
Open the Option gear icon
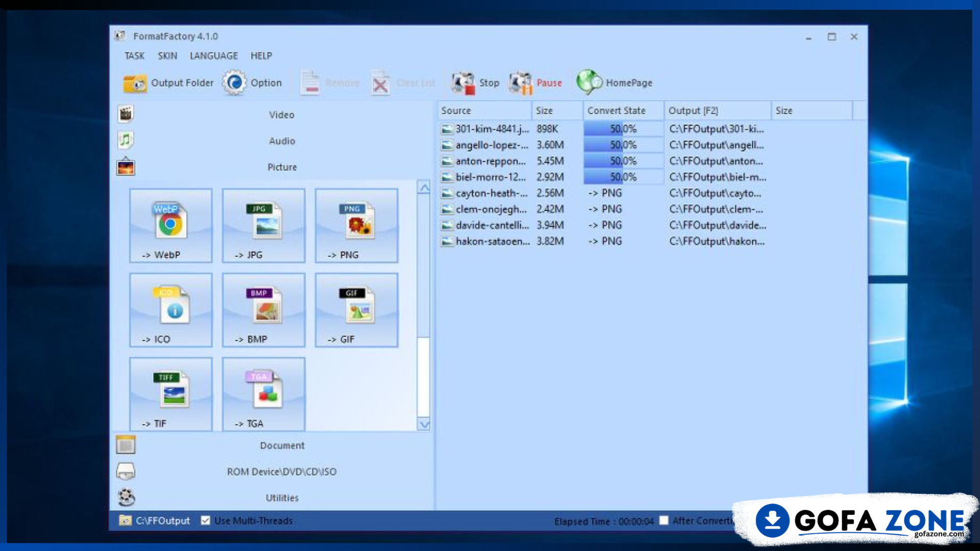[234, 83]
